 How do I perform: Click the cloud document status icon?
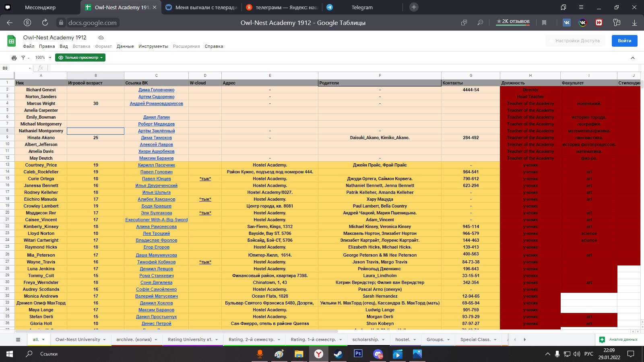pos(101,37)
